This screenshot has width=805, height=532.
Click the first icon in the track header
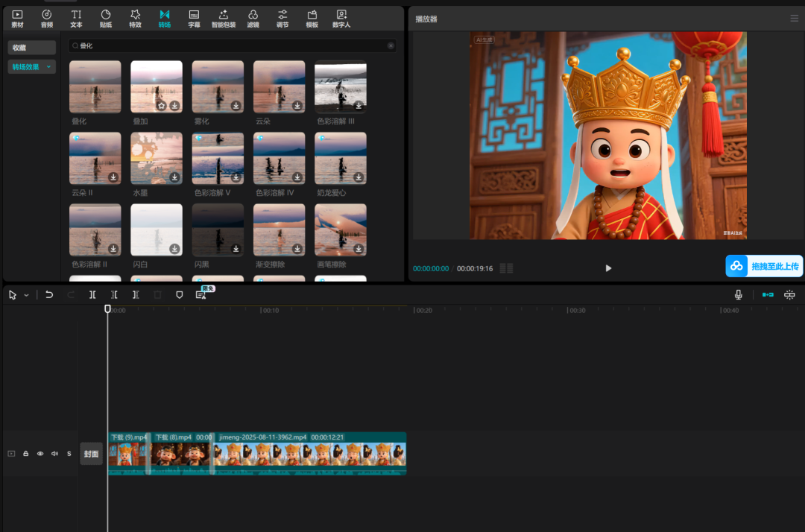(x=11, y=454)
